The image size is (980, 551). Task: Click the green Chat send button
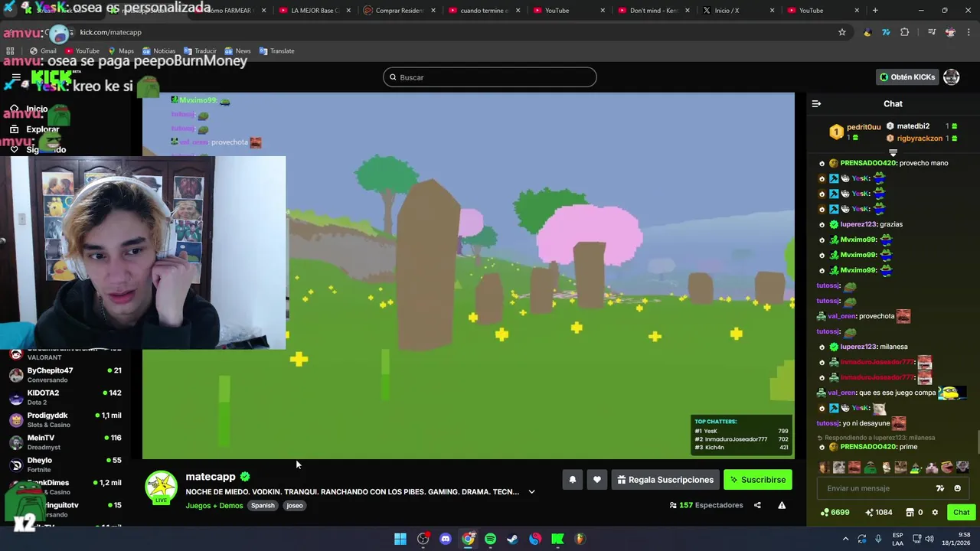coord(961,513)
